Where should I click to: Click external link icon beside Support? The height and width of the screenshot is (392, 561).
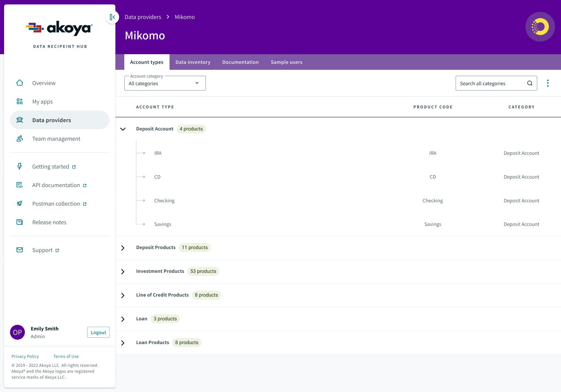coord(57,251)
